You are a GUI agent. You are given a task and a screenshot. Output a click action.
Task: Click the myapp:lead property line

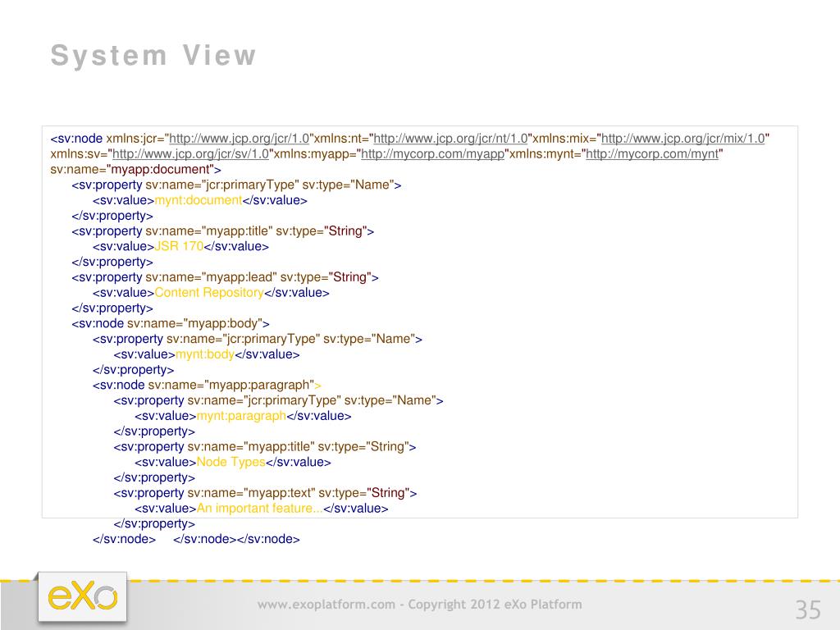pos(225,277)
